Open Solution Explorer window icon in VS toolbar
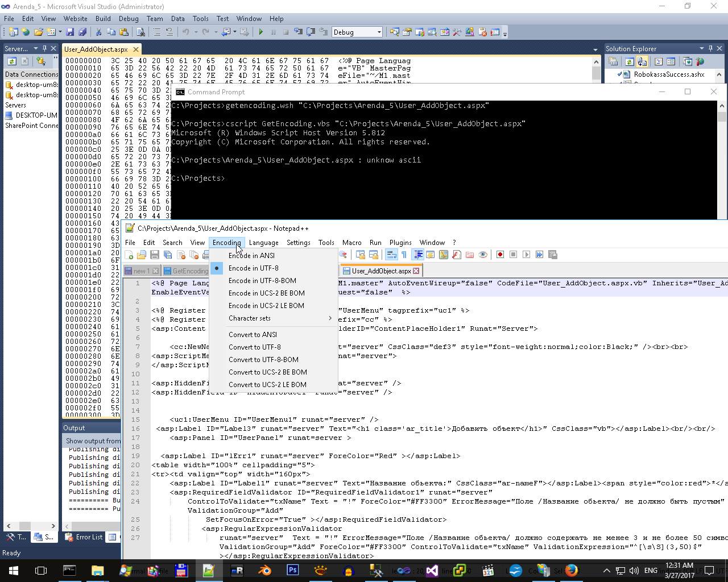 click(395, 32)
